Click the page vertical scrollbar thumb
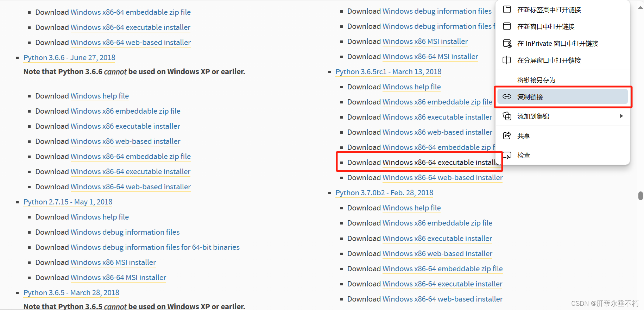644x310 pixels. coord(640,196)
